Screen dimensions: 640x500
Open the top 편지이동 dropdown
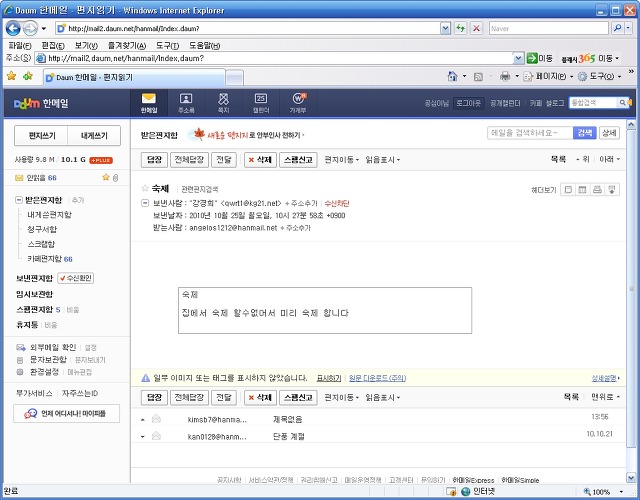pyautogui.click(x=341, y=160)
